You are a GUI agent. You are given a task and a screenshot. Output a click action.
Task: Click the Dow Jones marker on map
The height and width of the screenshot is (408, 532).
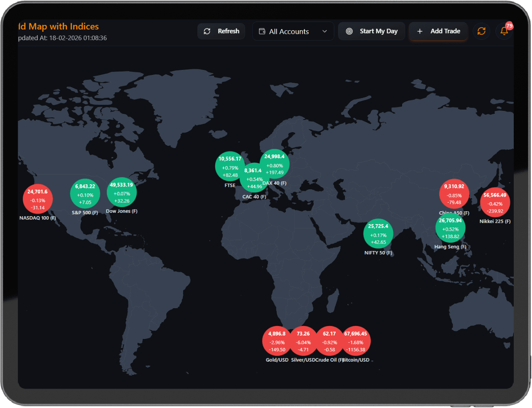tap(121, 192)
